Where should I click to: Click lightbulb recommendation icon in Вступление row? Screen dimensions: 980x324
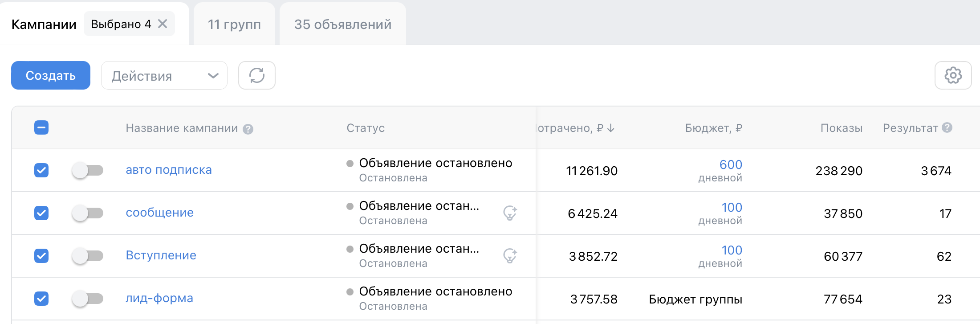pyautogui.click(x=510, y=256)
